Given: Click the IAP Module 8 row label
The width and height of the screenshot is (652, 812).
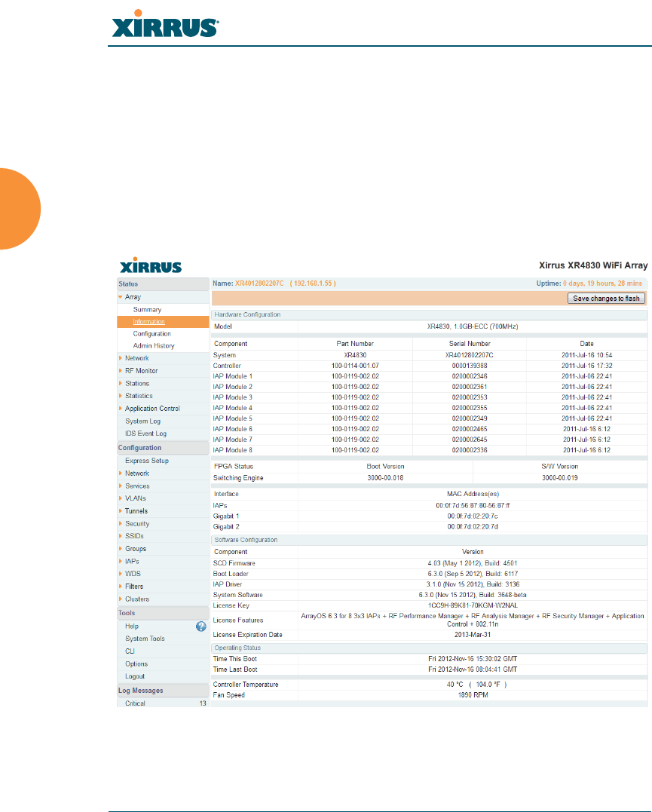Looking at the screenshot, I should (232, 451).
